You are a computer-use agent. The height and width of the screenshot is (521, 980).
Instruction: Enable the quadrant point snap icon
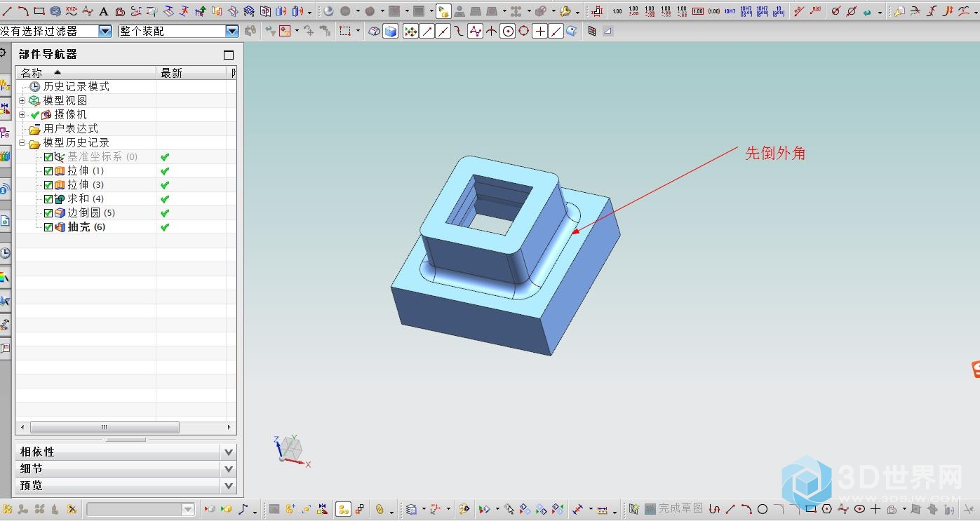pos(523,31)
